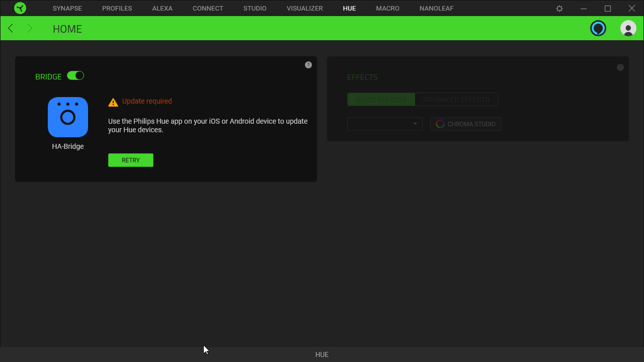Launch Chroma Studio button
The height and width of the screenshot is (362, 644).
[465, 124]
